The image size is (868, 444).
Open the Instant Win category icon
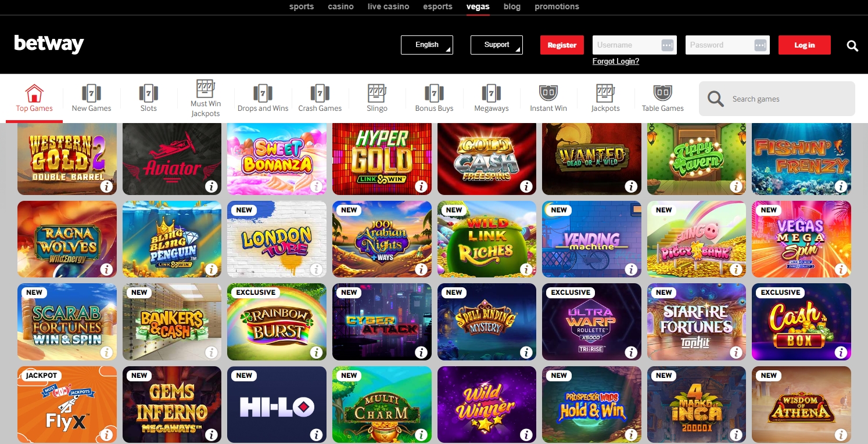tap(548, 92)
